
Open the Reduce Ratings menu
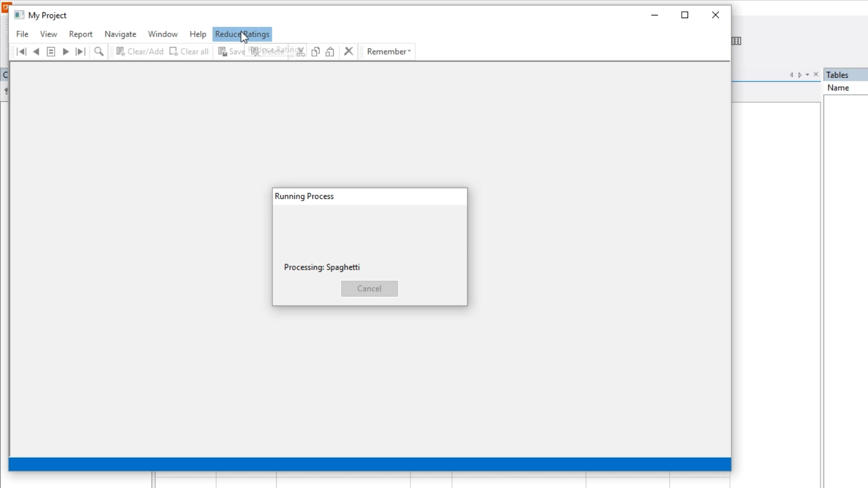242,34
